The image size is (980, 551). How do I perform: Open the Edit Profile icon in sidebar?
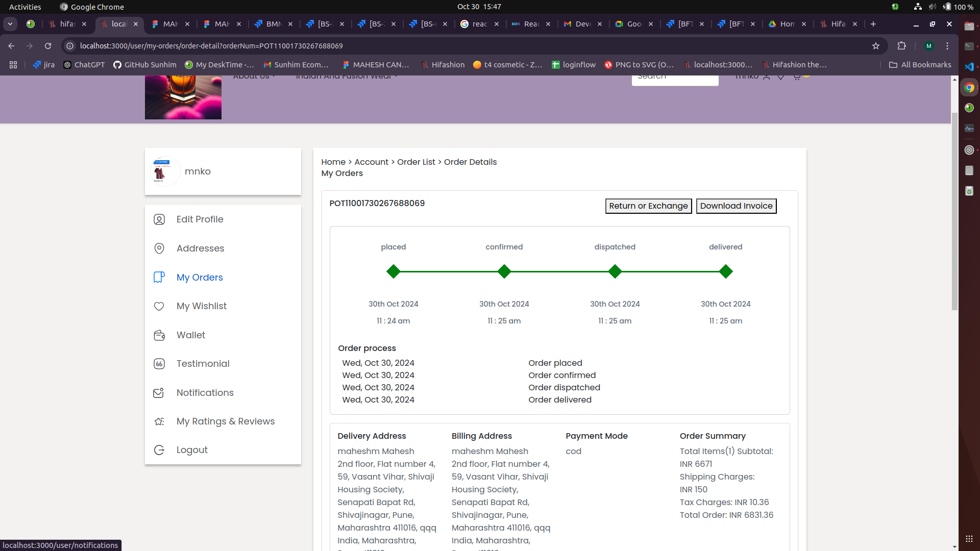159,219
